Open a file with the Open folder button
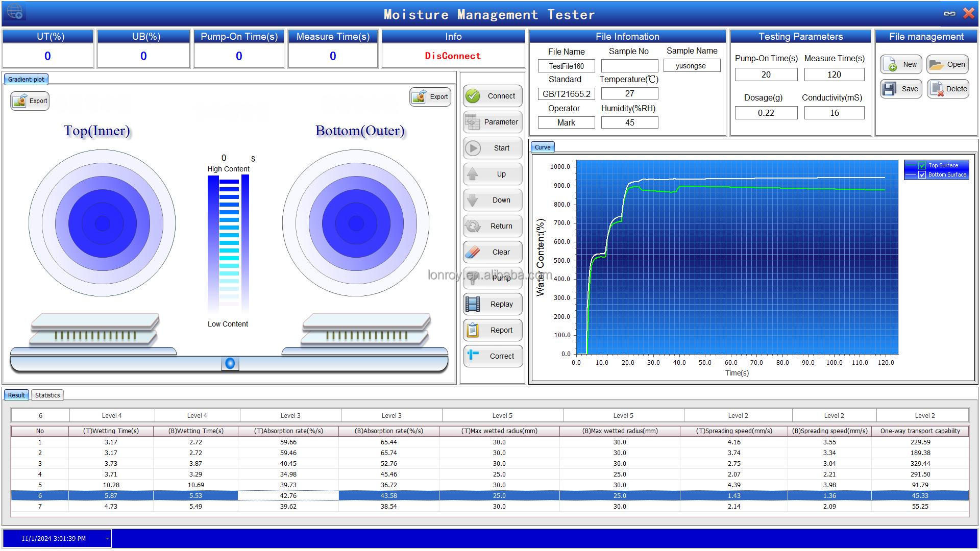The width and height of the screenshot is (980, 551). [948, 64]
